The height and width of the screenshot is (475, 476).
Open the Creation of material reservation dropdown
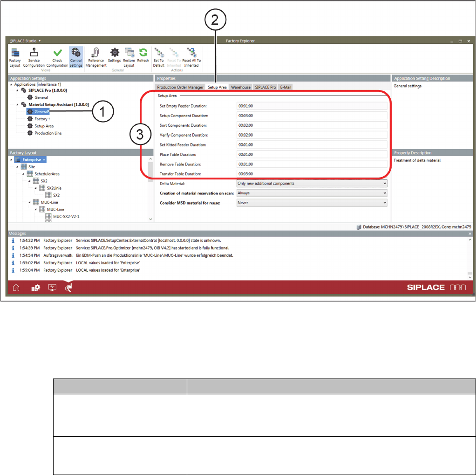point(312,193)
